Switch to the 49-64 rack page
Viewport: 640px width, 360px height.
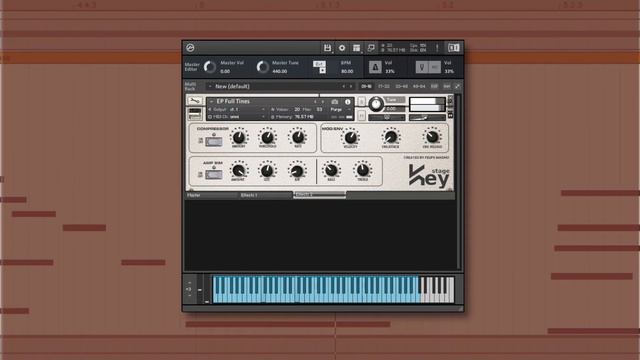point(419,87)
